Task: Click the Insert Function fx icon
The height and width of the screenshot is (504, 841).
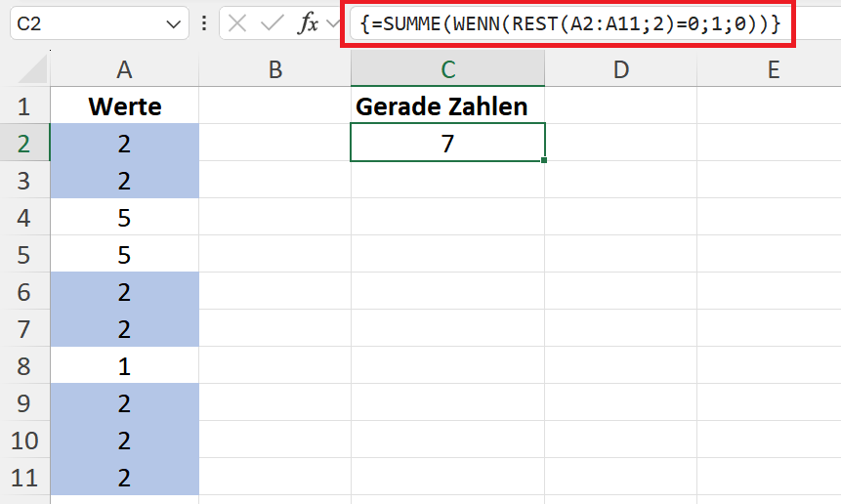Action: click(x=308, y=23)
